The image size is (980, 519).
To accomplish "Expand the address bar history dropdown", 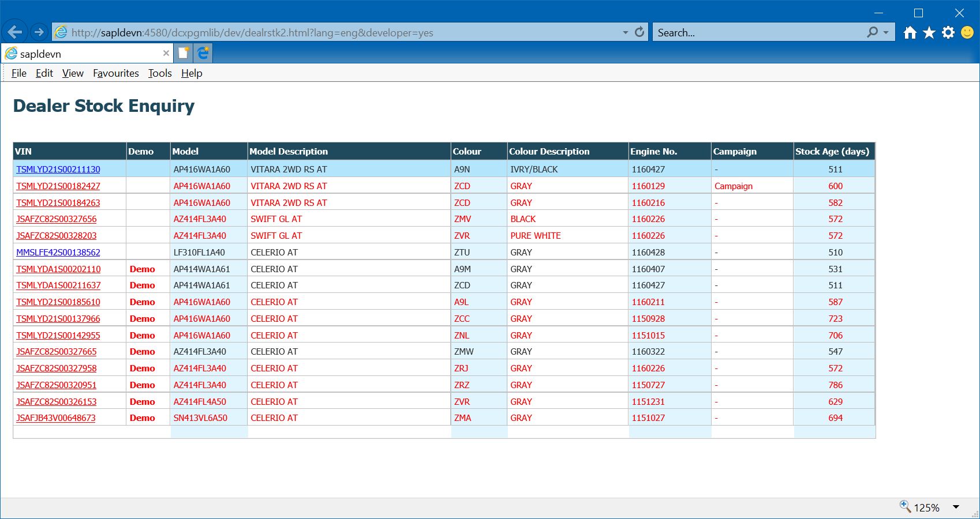I will click(x=625, y=33).
